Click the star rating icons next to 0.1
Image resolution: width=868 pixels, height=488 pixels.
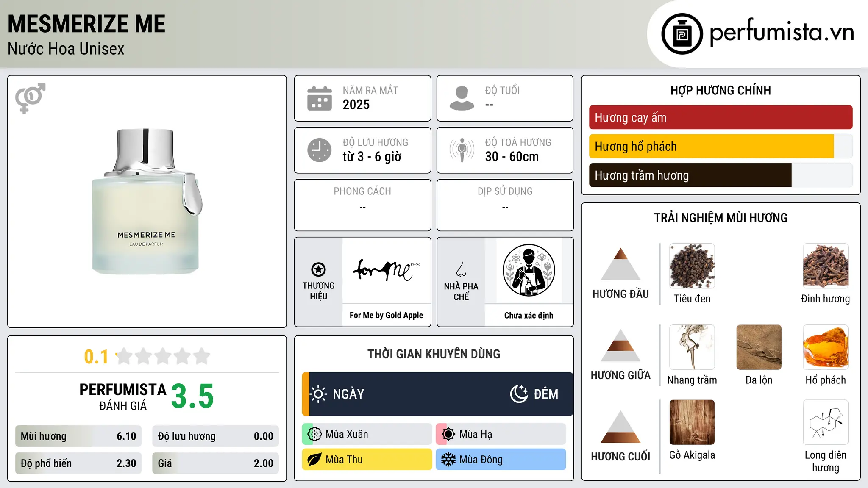click(x=163, y=356)
